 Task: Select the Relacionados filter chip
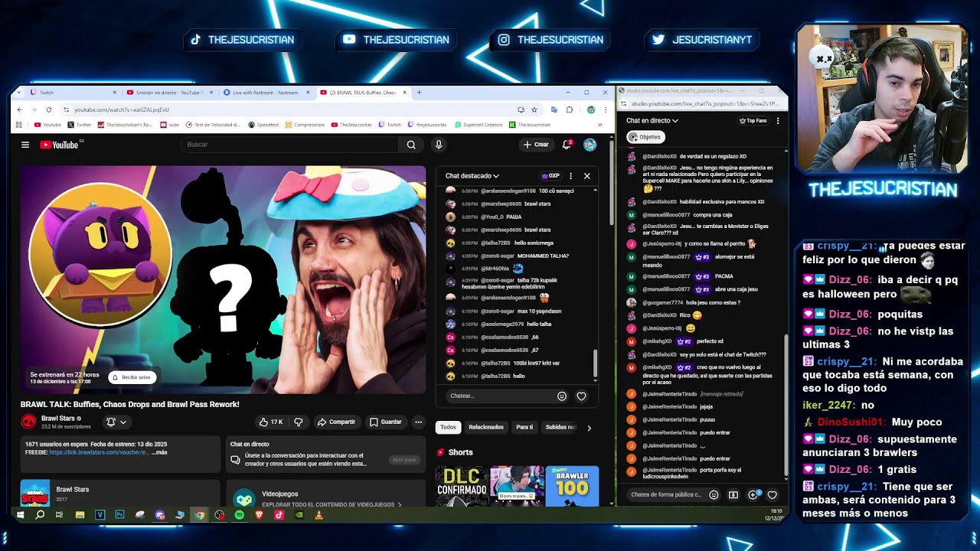(486, 427)
